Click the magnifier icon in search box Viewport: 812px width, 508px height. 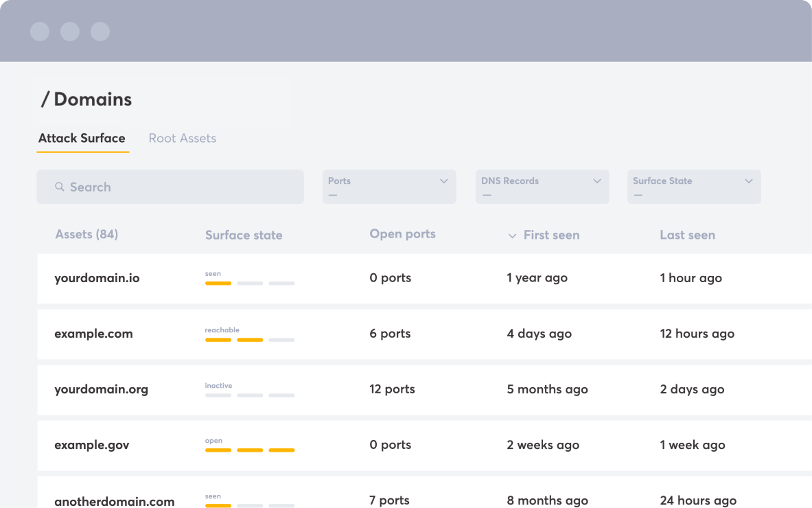[x=60, y=187]
